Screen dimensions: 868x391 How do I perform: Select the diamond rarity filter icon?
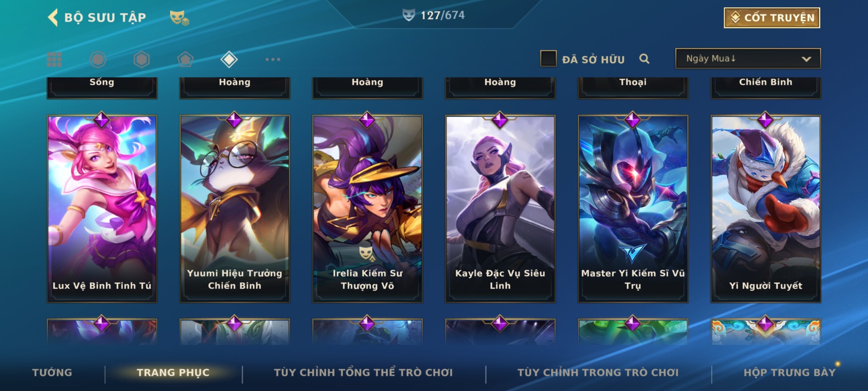pos(229,59)
